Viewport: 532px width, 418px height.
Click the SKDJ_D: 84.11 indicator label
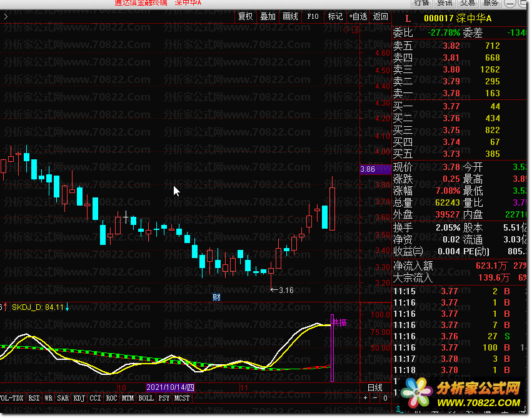pyautogui.click(x=38, y=307)
